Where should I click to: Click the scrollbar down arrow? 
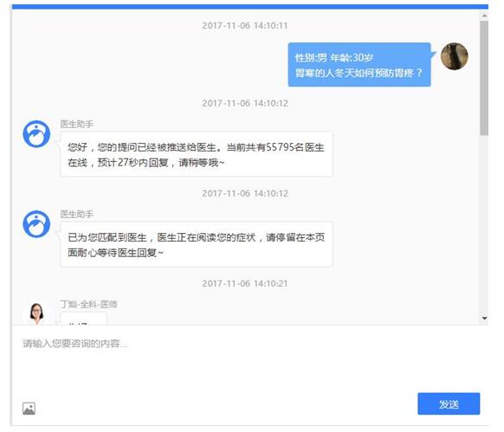484,319
